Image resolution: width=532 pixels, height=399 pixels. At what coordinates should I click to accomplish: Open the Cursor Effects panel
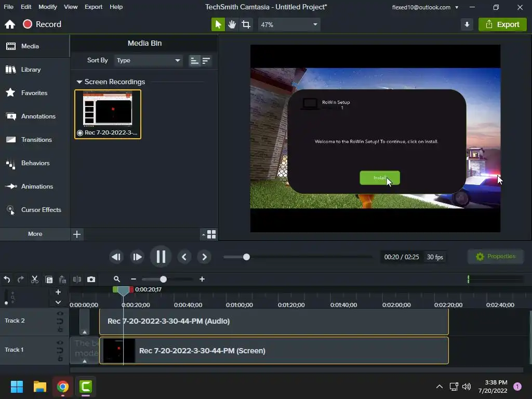(x=35, y=210)
